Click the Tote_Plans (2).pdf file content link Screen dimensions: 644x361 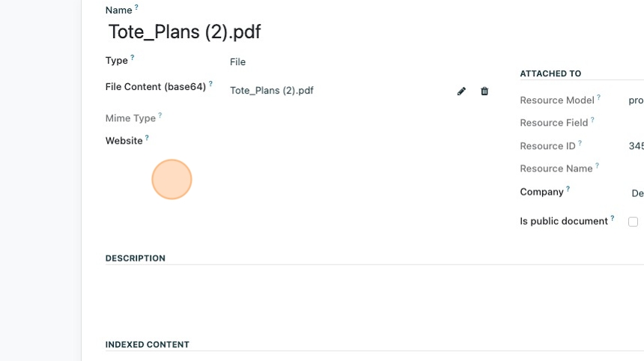[272, 91]
